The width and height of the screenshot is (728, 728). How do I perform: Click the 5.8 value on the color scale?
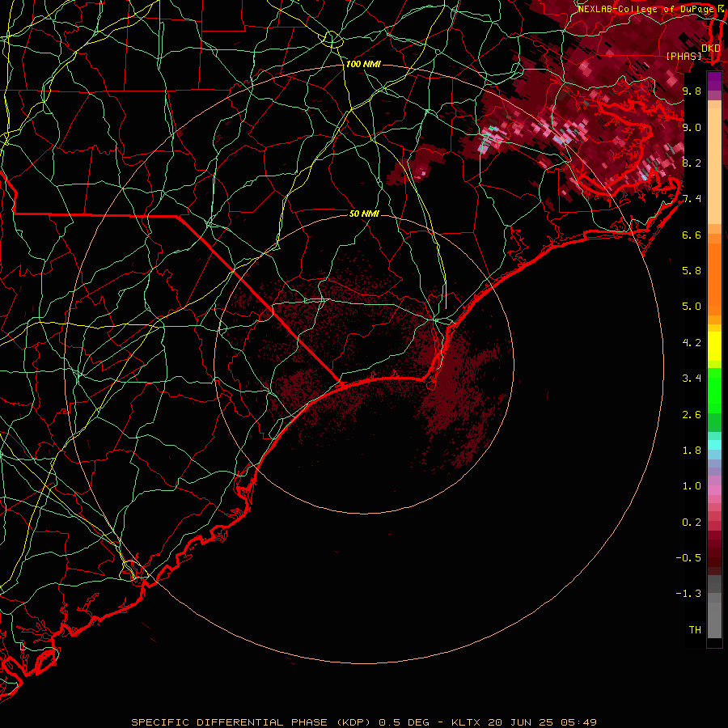[692, 271]
